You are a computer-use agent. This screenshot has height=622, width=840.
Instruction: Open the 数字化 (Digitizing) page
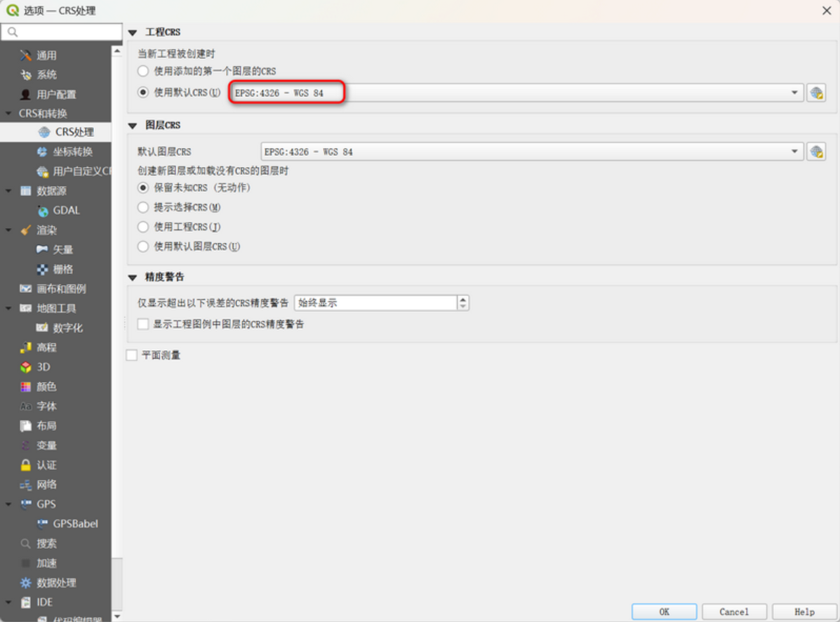tap(67, 328)
